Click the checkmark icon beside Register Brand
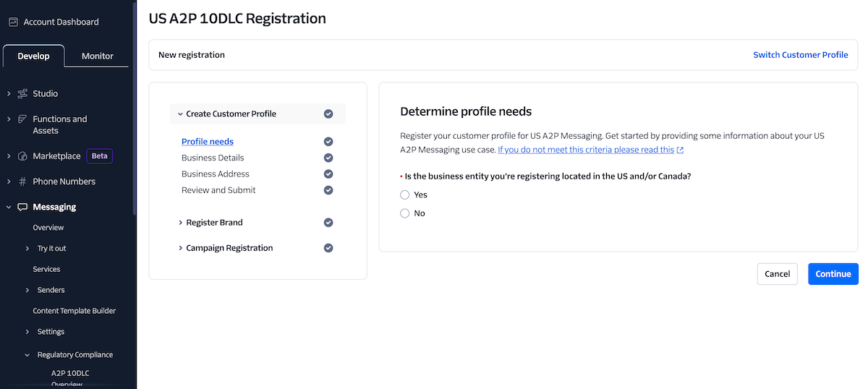 pos(328,223)
